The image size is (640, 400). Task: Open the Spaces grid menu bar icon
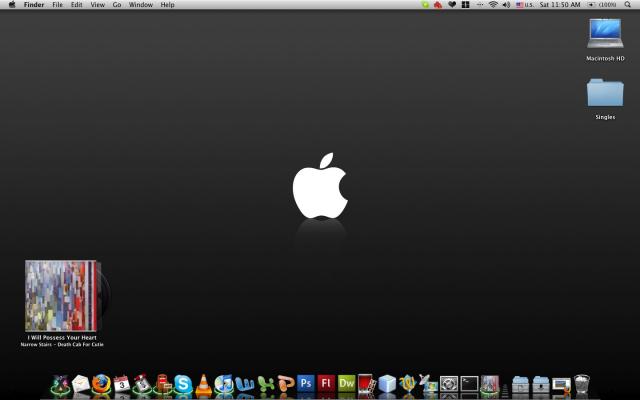(465, 4)
